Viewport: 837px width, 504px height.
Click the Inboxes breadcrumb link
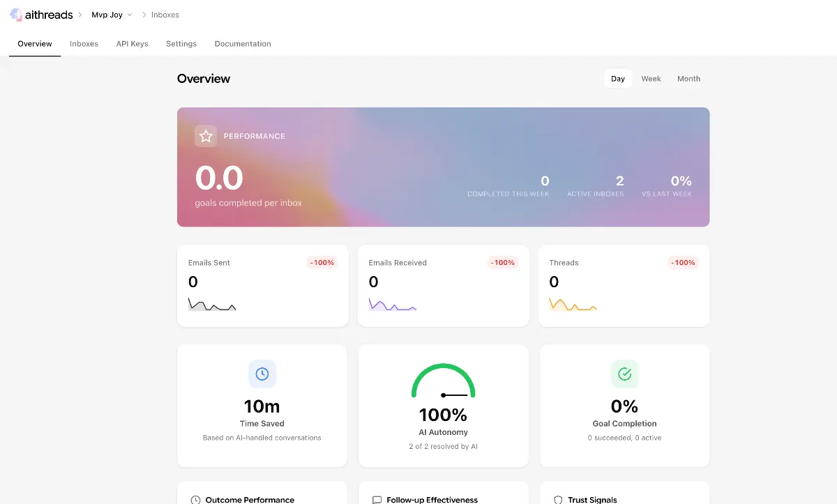tap(165, 14)
